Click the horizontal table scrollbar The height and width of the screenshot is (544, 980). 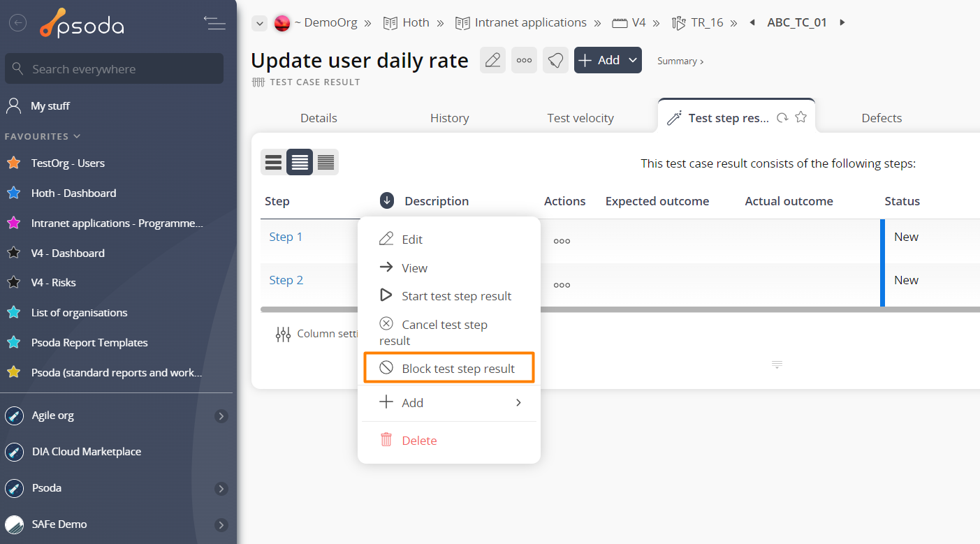(620, 308)
